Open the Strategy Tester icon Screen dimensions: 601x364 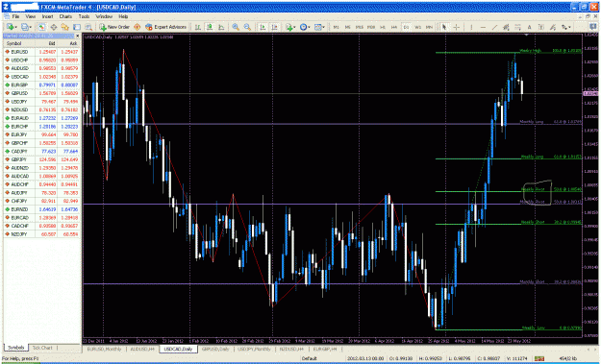(88, 27)
